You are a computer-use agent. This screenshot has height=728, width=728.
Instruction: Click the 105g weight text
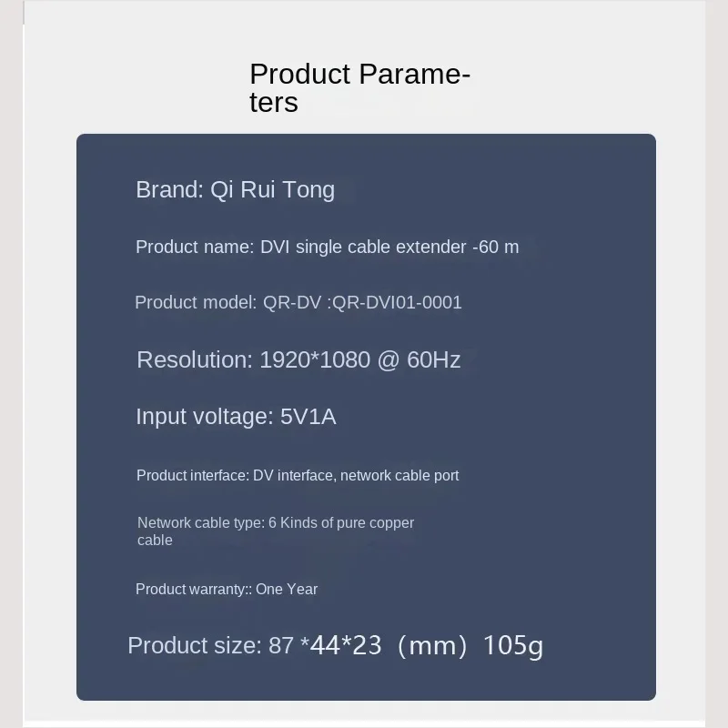tap(513, 645)
